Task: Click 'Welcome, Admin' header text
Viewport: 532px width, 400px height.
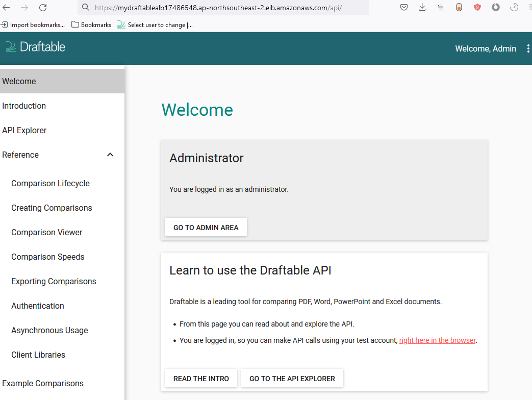Action: (486, 48)
